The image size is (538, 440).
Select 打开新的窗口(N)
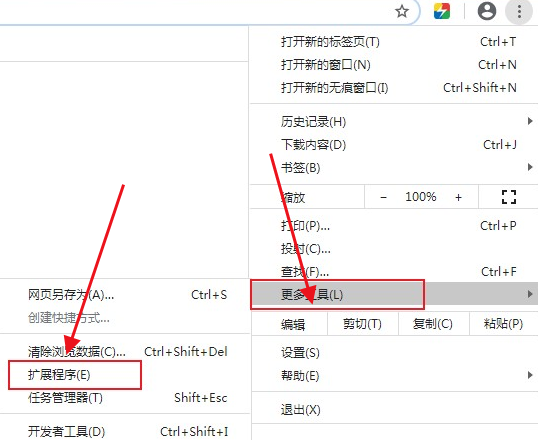point(394,65)
